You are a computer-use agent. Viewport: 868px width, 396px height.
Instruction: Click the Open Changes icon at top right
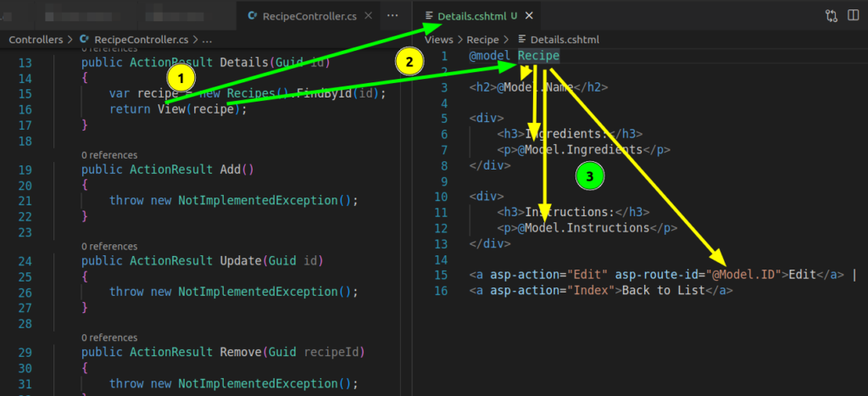(x=830, y=16)
